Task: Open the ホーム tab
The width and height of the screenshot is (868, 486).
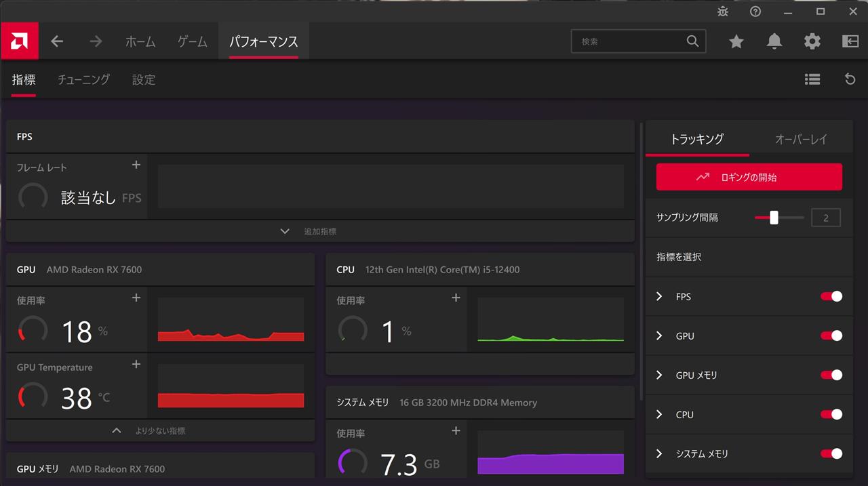Action: [140, 41]
